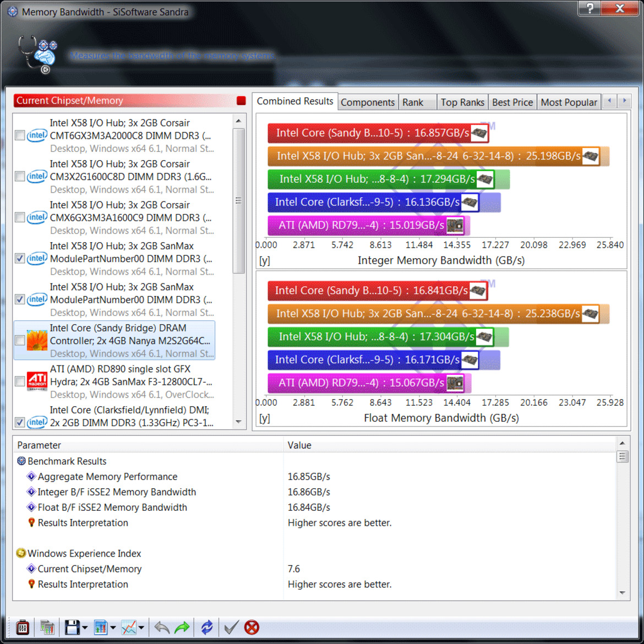Screen dimensions: 644x644
Task: Refresh results with the blue arrows icon
Action: (x=206, y=627)
